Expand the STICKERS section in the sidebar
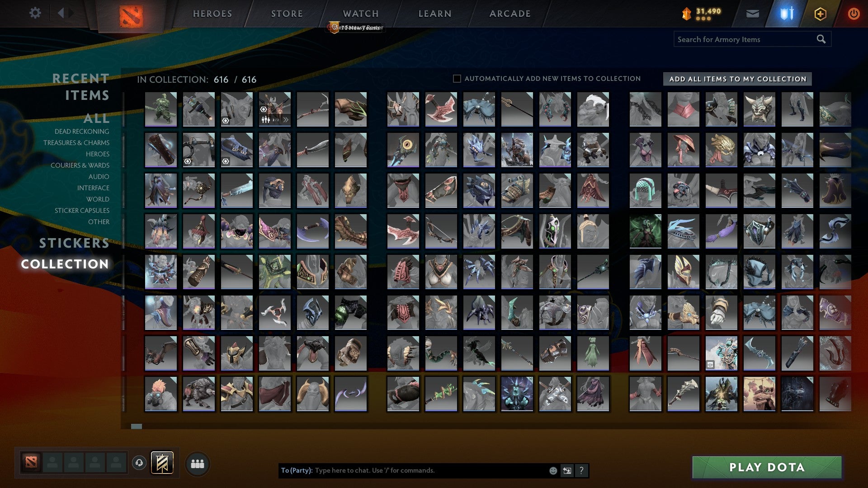This screenshot has height=488, width=868. pos(73,243)
